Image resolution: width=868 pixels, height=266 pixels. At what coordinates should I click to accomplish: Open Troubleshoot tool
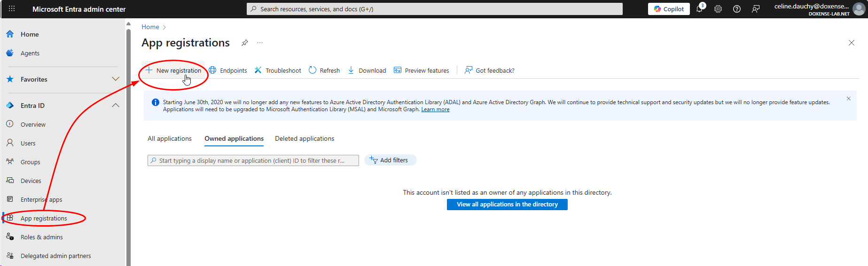click(x=278, y=70)
